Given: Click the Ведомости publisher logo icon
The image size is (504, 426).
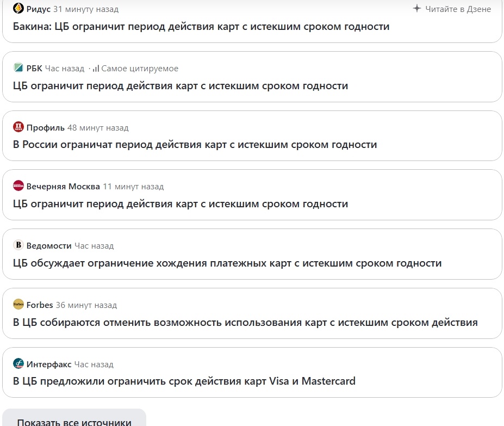Looking at the screenshot, I should tap(18, 245).
